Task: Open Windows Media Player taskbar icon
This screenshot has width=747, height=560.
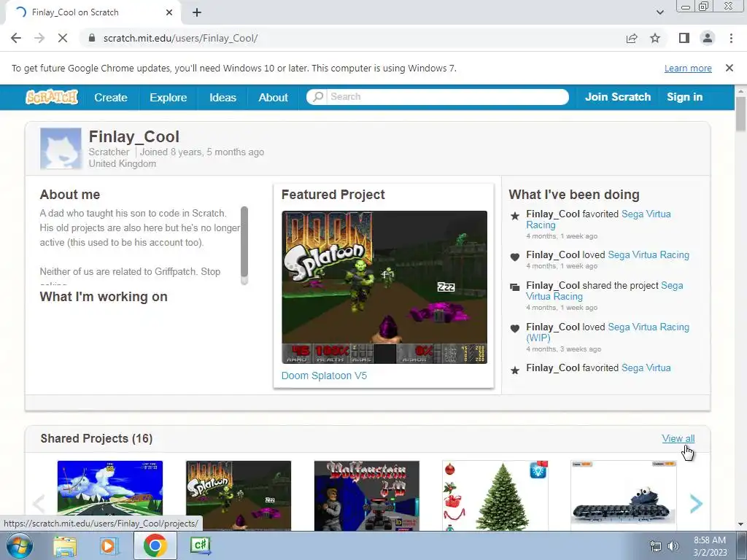Action: coord(109,545)
